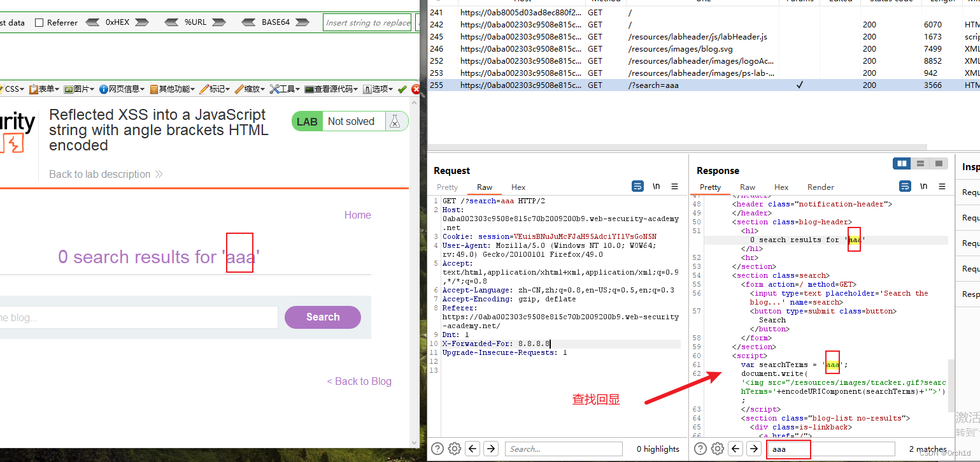
Task: Select top-bottom layout view
Action: 921,164
